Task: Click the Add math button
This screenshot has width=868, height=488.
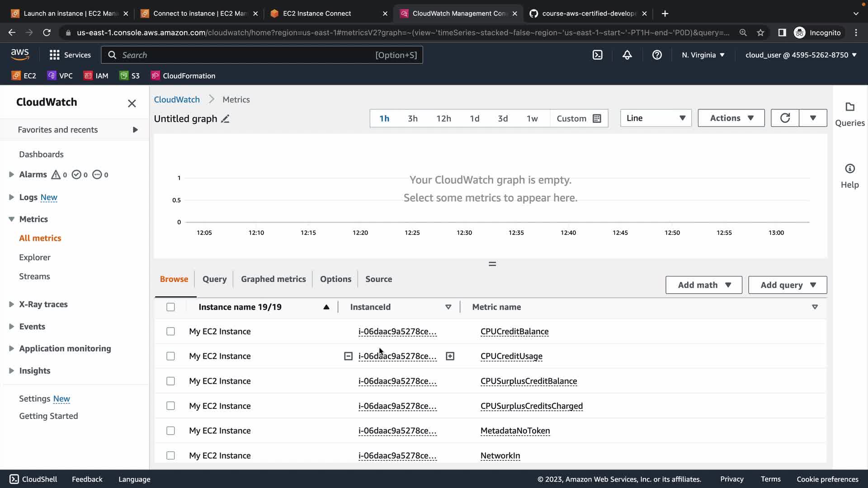Action: (x=703, y=285)
